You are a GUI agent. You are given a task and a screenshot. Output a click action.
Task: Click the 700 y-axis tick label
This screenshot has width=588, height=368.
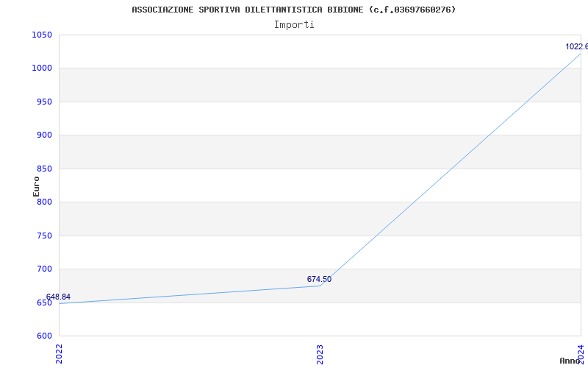point(44,269)
